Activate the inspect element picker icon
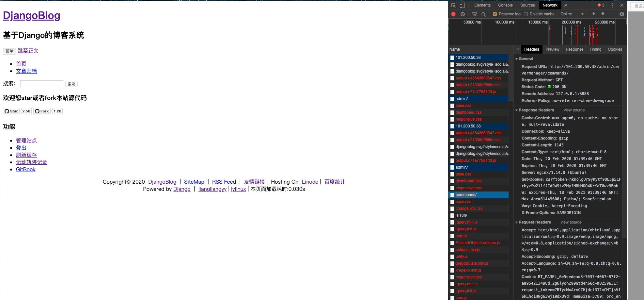 tap(453, 5)
